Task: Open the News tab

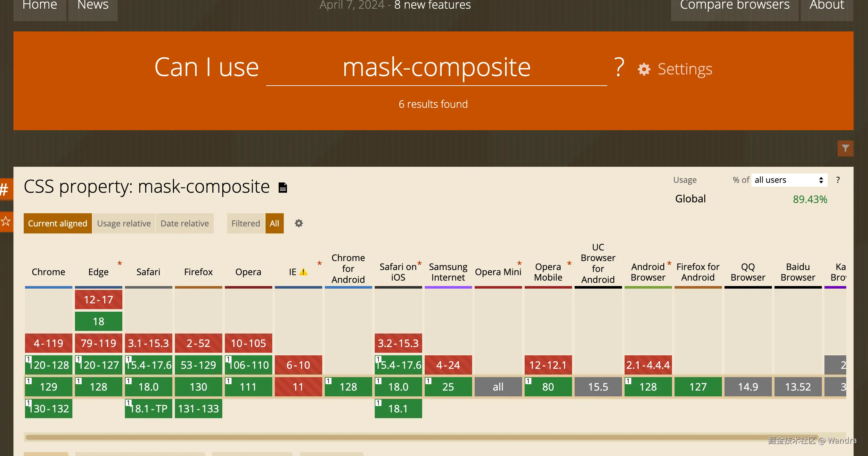Action: click(x=93, y=6)
